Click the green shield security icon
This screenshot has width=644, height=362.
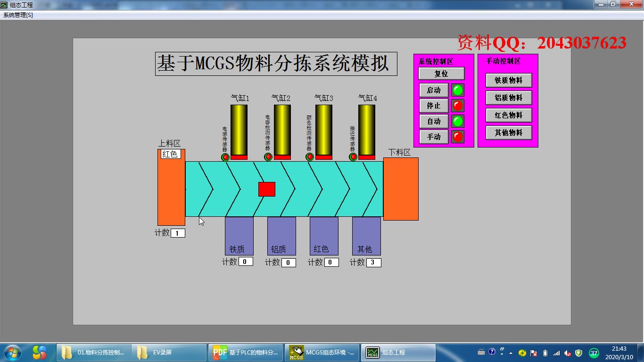click(x=579, y=353)
